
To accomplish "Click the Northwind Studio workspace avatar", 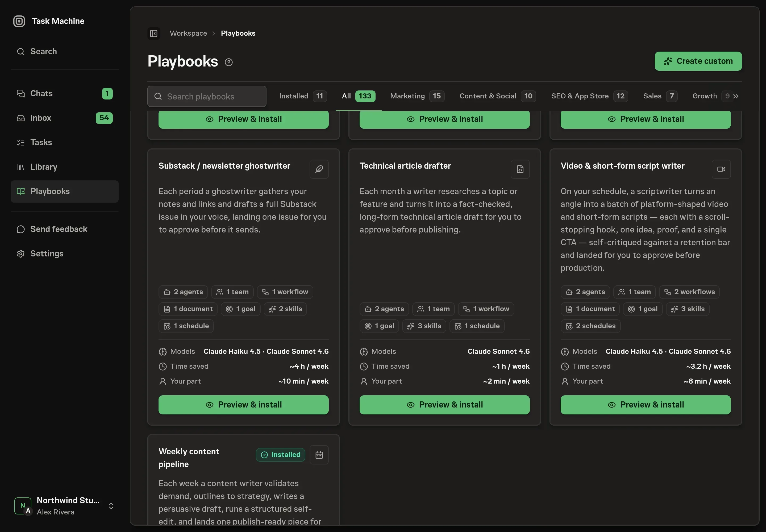I will pos(23,506).
